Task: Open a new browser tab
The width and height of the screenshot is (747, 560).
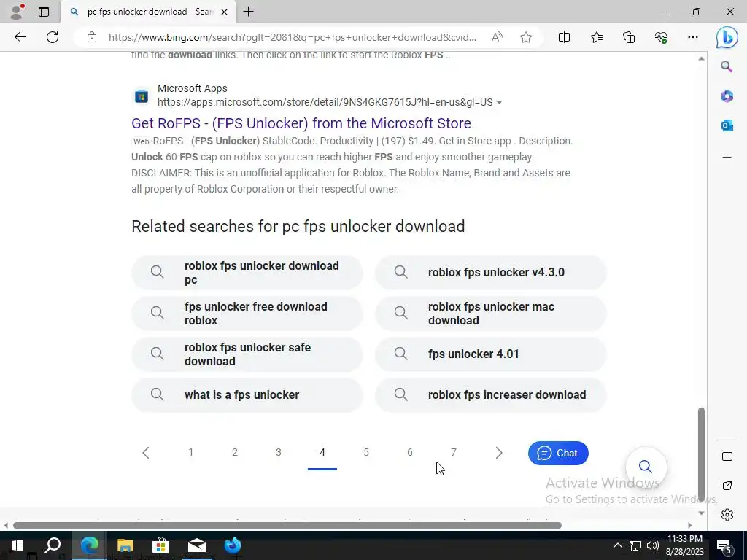Action: 248,12
